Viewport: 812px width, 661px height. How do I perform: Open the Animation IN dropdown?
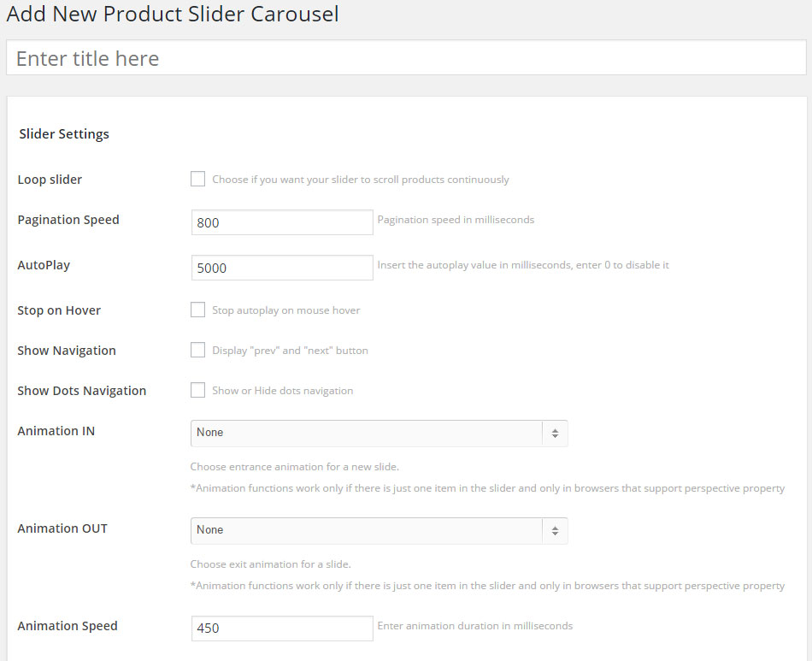pyautogui.click(x=368, y=433)
